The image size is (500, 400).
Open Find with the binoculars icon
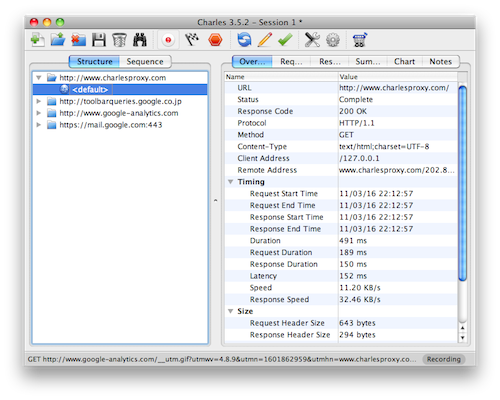[x=140, y=40]
